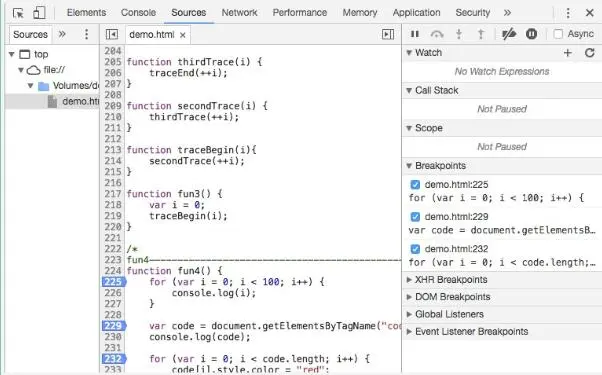Step over next function call
The image size is (602, 375).
pos(437,34)
